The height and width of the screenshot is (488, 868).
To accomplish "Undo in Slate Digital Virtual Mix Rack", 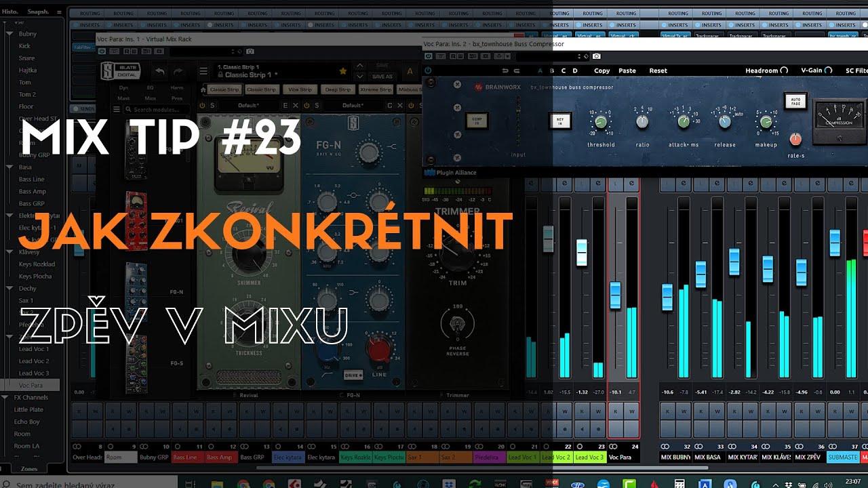I will (159, 71).
